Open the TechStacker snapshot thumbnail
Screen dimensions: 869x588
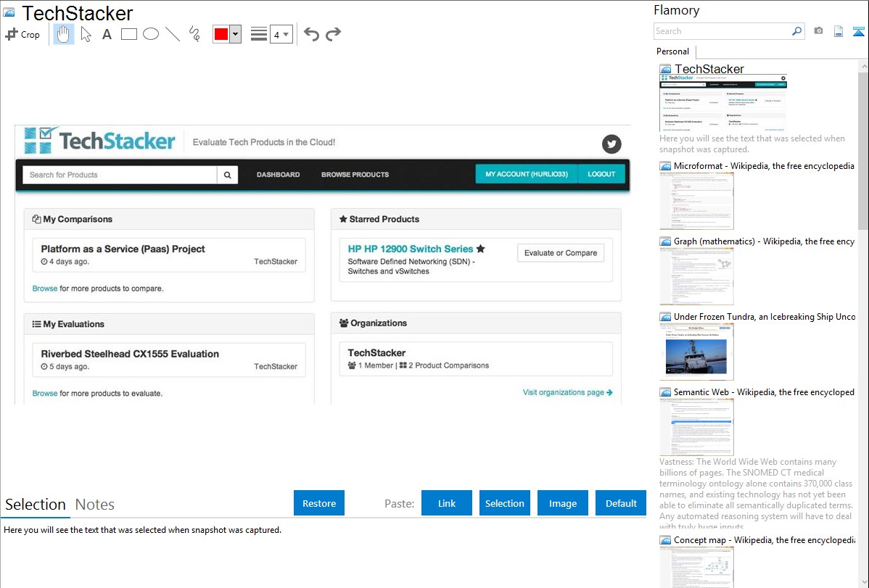click(723, 103)
